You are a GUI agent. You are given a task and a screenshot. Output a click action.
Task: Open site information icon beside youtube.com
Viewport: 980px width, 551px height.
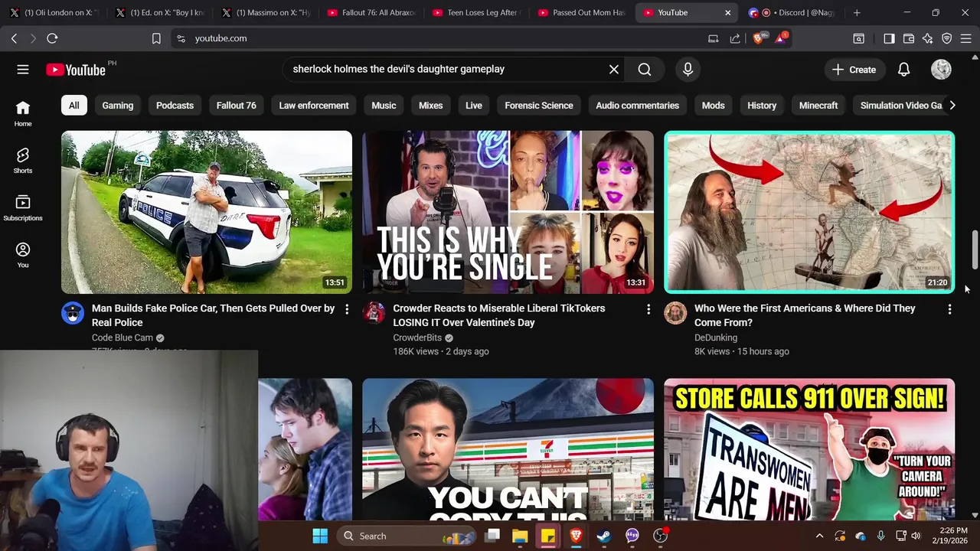(x=180, y=38)
